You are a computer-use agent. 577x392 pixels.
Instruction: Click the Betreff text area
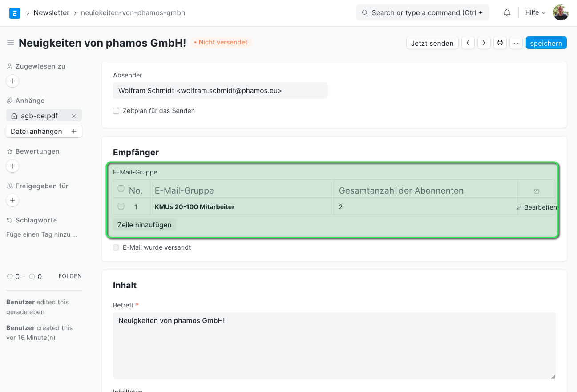(x=334, y=346)
